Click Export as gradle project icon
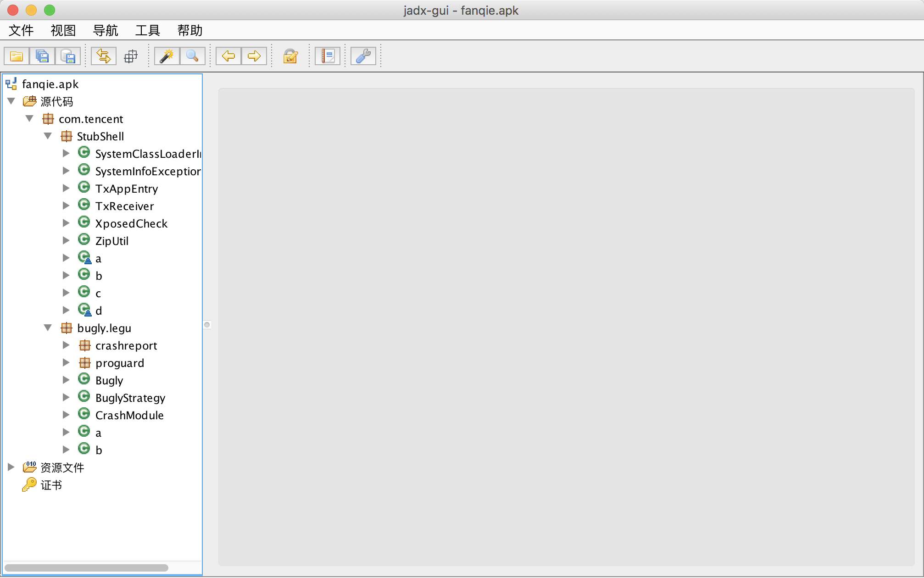Screen dimensions: 924x578 68,56
